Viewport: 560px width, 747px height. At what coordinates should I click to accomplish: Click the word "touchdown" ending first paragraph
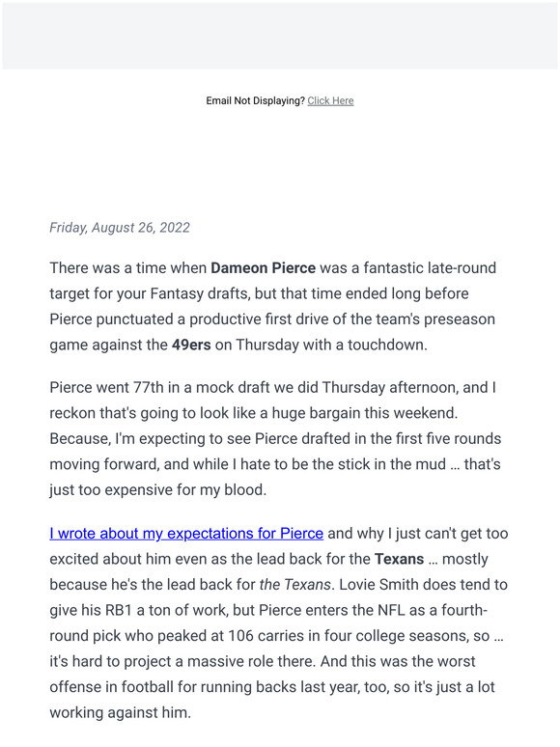click(385, 345)
